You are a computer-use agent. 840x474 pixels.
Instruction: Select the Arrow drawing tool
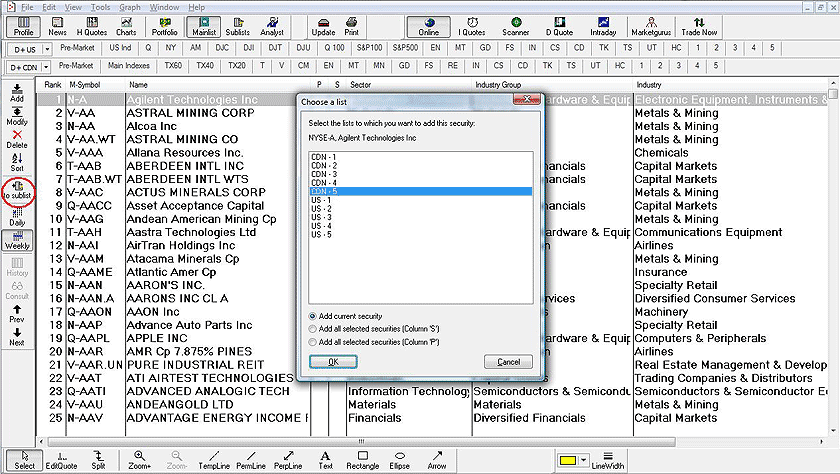(x=437, y=460)
